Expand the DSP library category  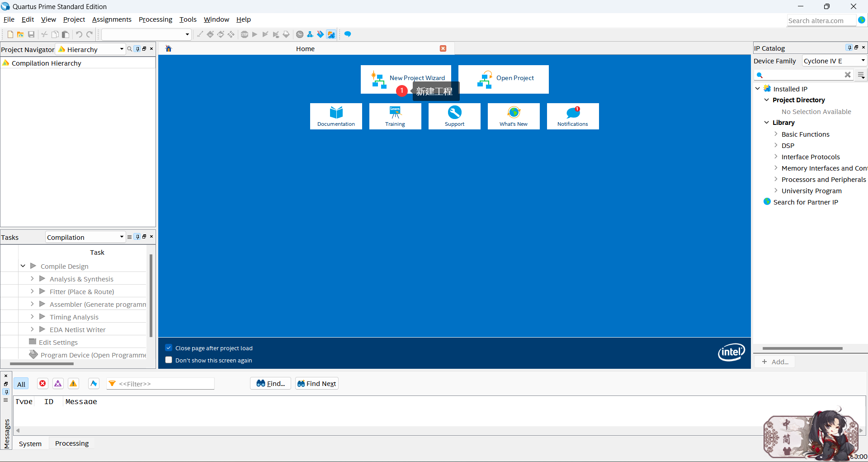point(776,145)
